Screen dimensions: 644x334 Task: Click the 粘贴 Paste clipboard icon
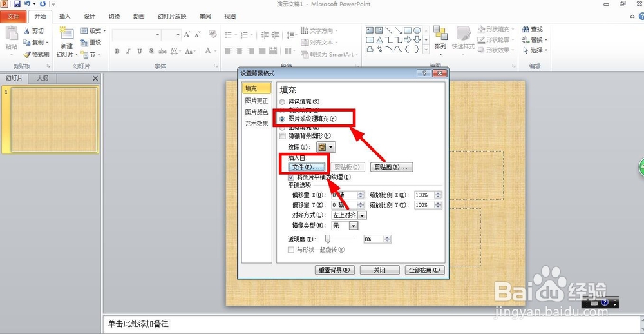point(12,34)
